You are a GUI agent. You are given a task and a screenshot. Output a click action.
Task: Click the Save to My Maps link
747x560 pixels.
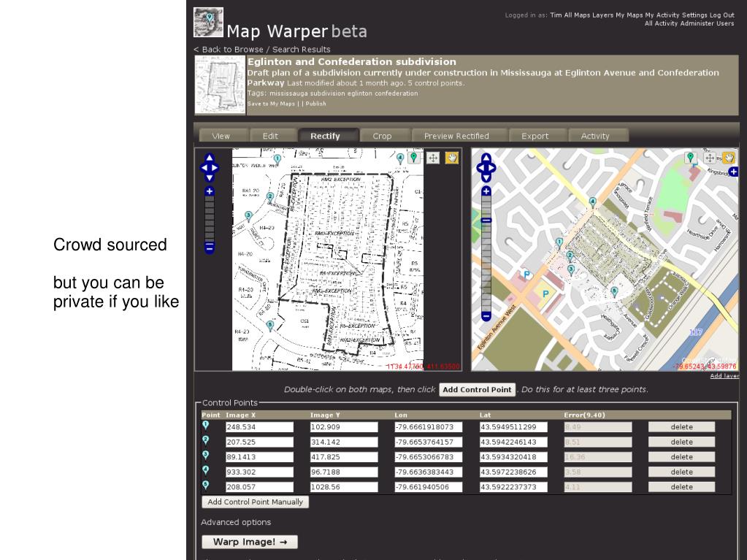[271, 104]
